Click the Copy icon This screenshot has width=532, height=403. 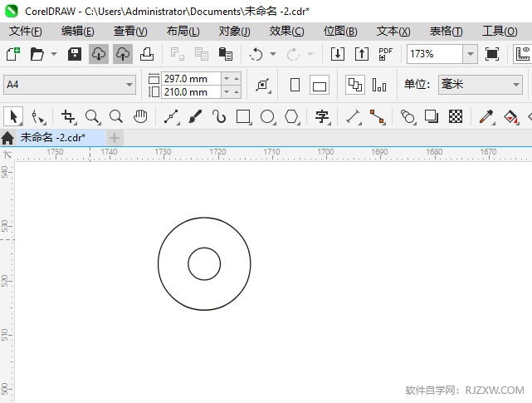click(x=202, y=54)
